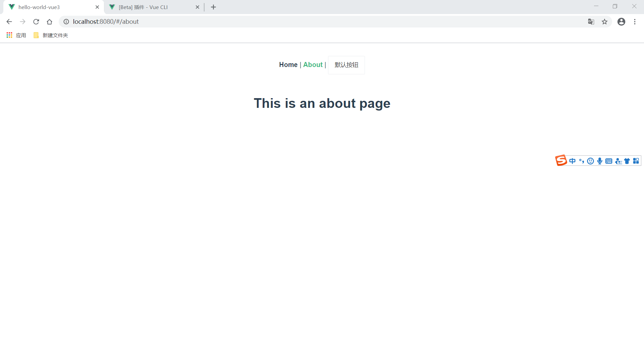Open Sogou skin settings via t-shirt icon
This screenshot has width=644, height=345.
pos(627,161)
